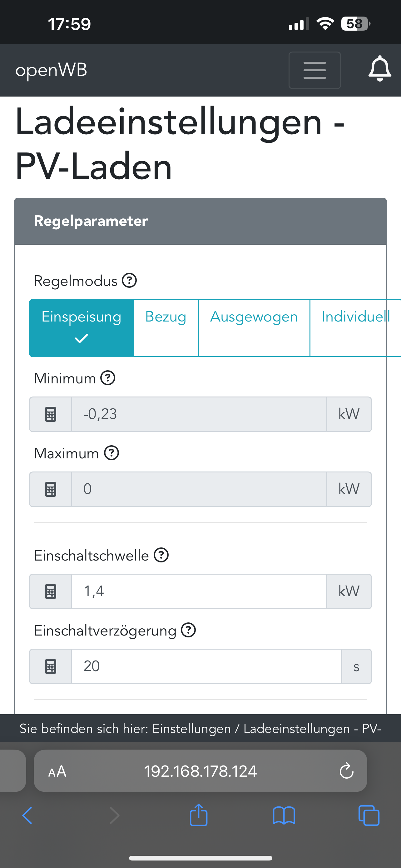Open Safari AA text size menu
Viewport: 401px width, 868px height.
(57, 771)
